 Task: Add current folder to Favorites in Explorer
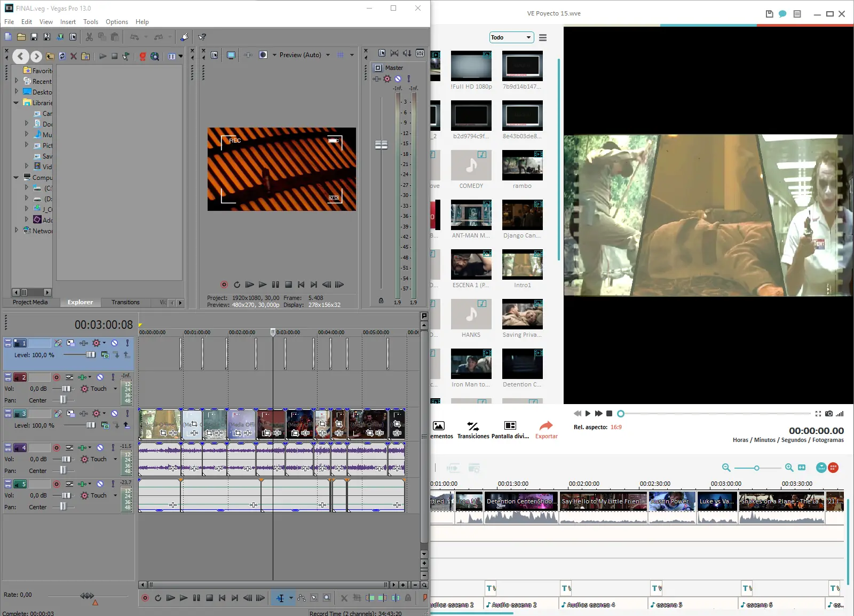tap(85, 56)
